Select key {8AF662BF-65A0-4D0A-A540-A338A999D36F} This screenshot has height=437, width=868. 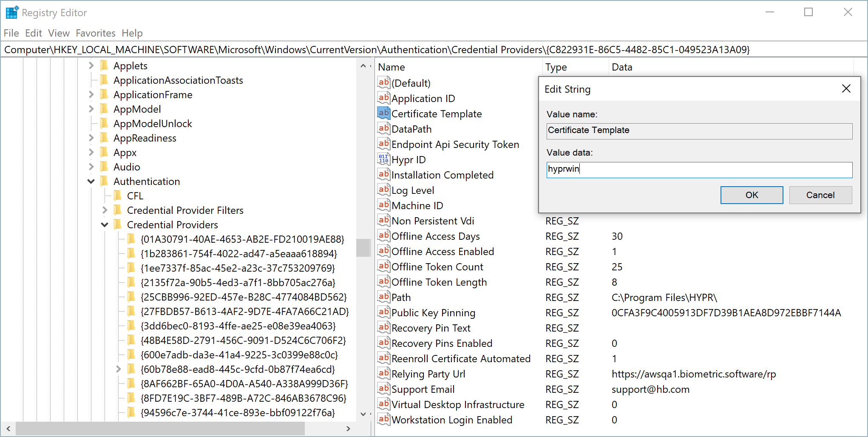click(244, 383)
